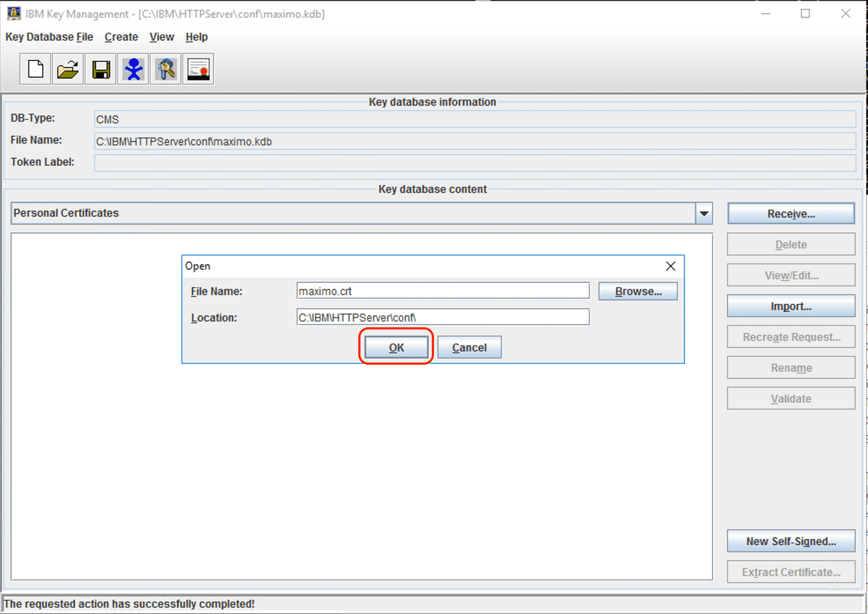Click the Personal Certificates combo box text
Viewport: 868px width, 614px height.
click(x=66, y=213)
